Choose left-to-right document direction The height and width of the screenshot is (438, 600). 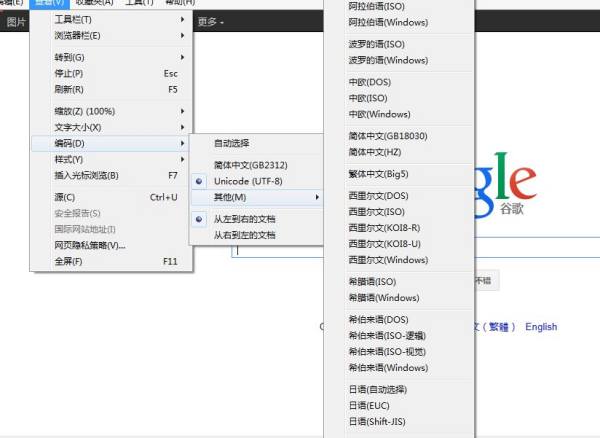tap(244, 219)
